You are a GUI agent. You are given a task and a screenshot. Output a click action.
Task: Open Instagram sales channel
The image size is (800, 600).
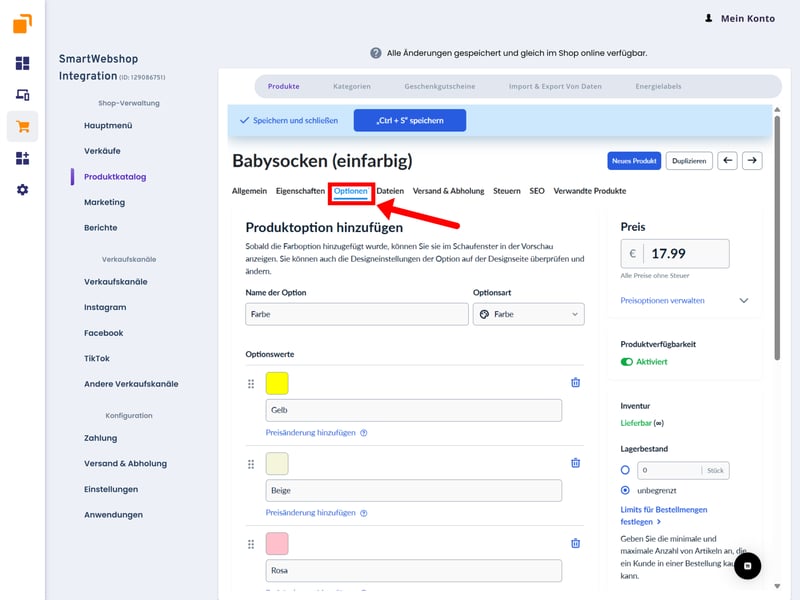[x=105, y=307]
